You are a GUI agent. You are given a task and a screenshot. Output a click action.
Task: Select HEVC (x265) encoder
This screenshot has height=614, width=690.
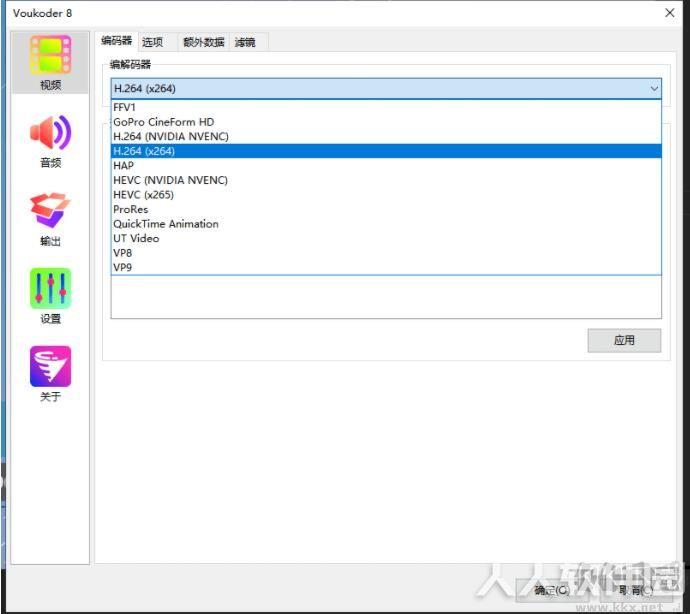[386, 195]
